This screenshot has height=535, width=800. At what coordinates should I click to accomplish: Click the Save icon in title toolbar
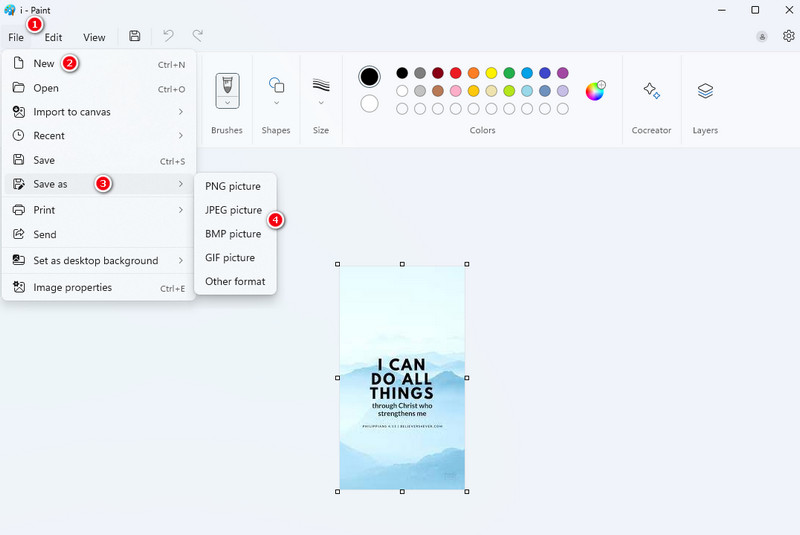click(135, 36)
